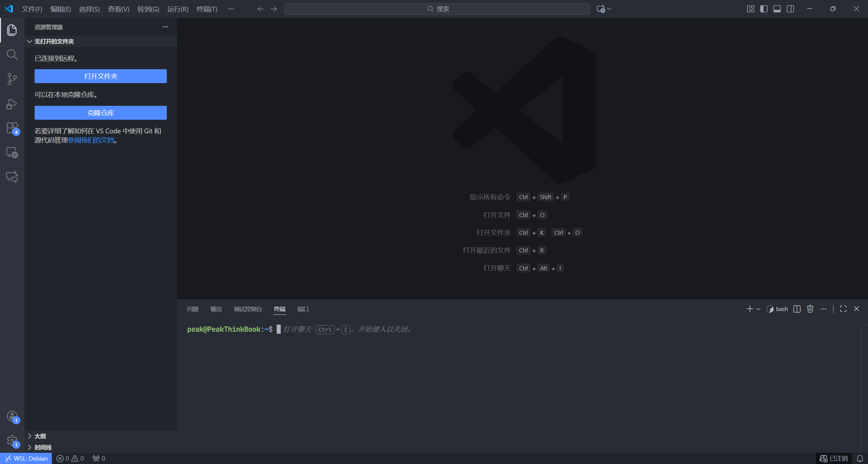Open the Chat view in activity bar

coord(12,177)
